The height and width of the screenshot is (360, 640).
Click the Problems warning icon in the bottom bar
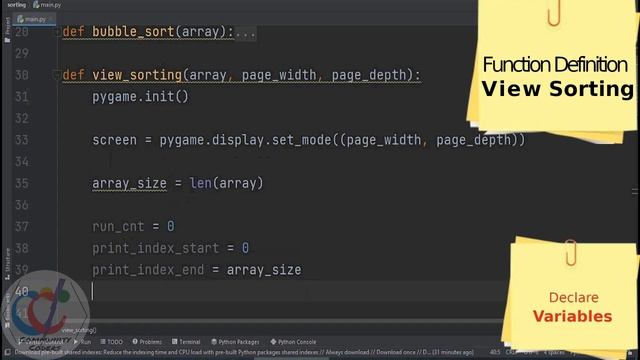pos(135,342)
